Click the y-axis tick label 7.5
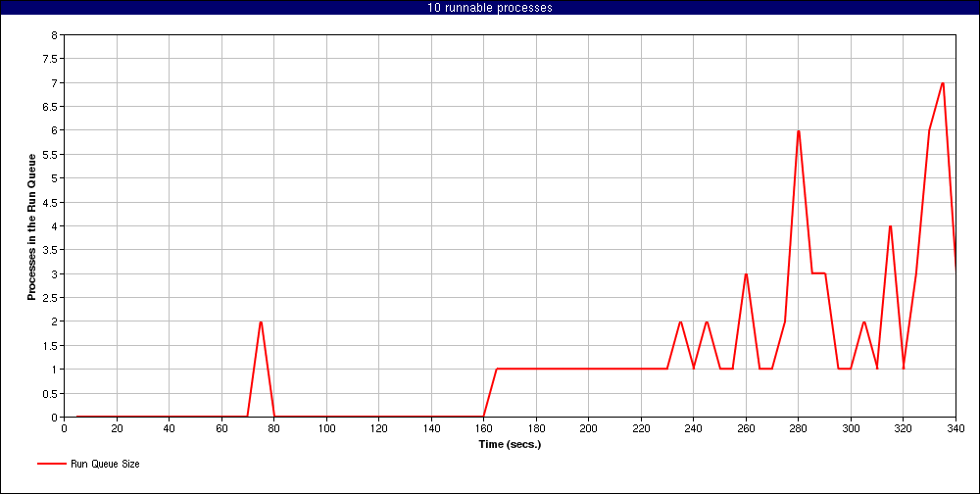980x494 pixels. tap(51, 59)
